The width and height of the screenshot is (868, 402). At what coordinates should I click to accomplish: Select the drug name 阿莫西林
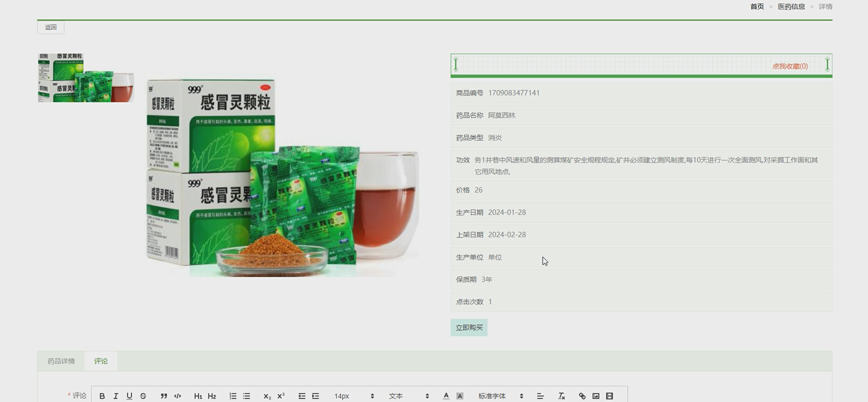point(502,115)
